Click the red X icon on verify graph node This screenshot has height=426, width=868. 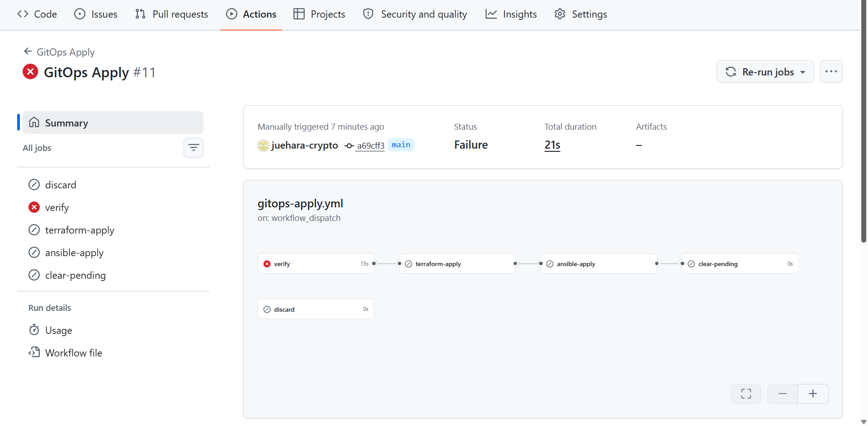267,264
